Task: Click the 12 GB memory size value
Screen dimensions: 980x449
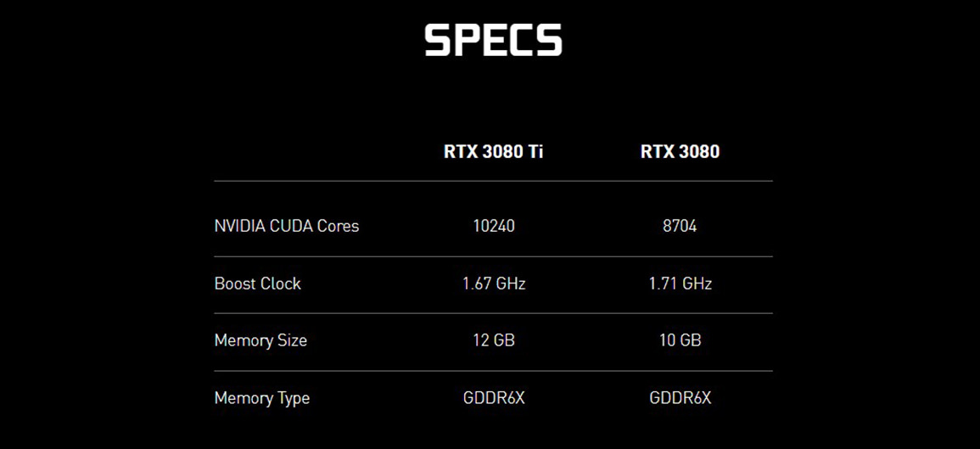Action: click(x=494, y=340)
